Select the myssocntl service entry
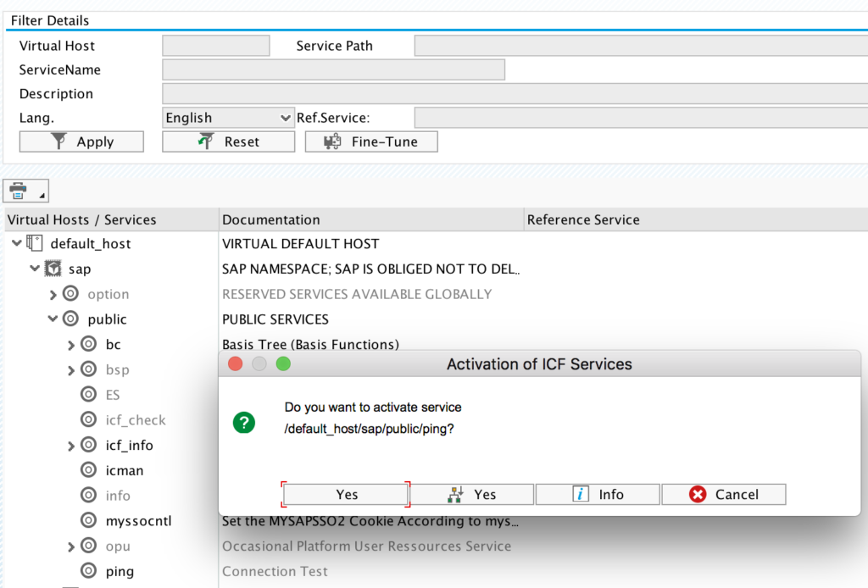Viewport: 868px width, 588px height. 127,520
